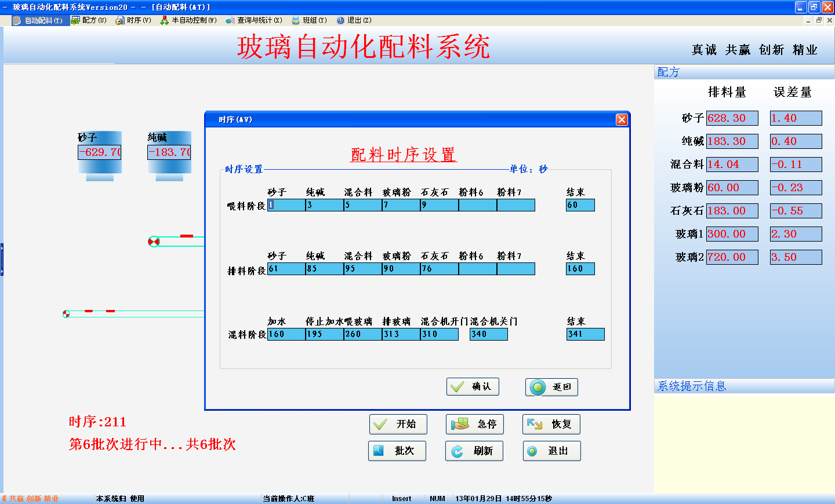
Task: Select the 砂子 feeding stage input field
Action: [x=286, y=205]
